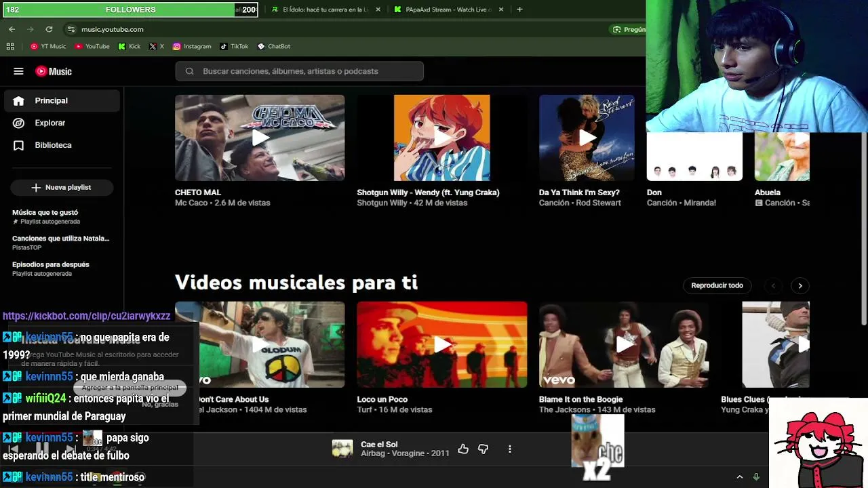Open Mc Caco artist link

191,203
